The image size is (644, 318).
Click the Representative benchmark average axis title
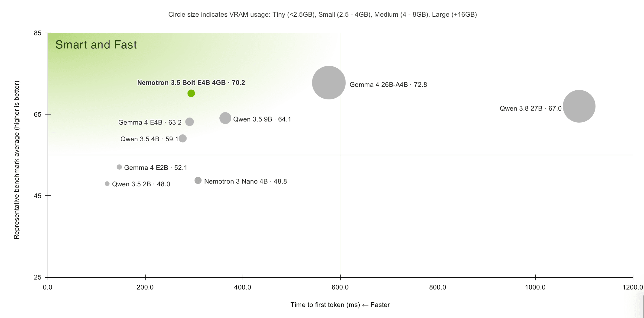point(16,160)
